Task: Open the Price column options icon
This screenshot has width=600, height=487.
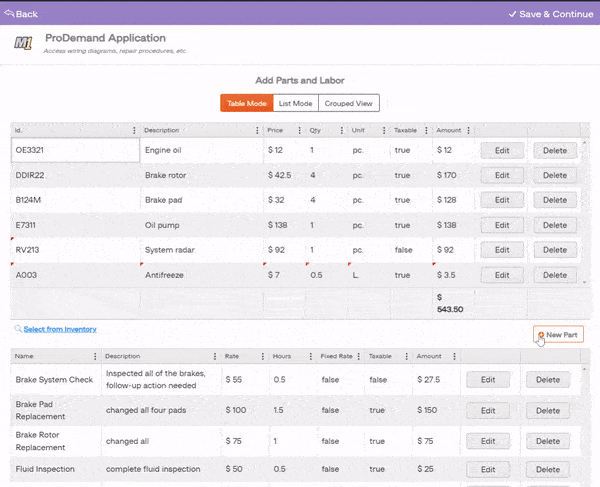Action: pos(297,130)
